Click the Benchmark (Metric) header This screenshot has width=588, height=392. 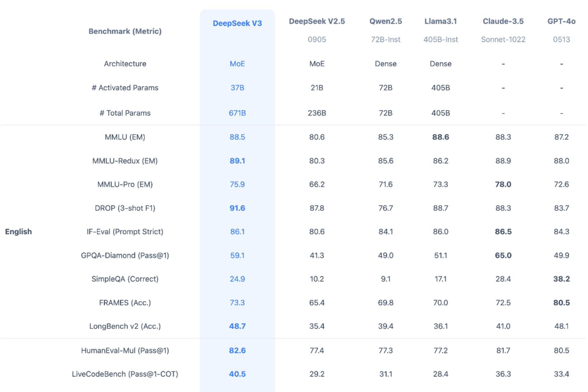pyautogui.click(x=125, y=31)
